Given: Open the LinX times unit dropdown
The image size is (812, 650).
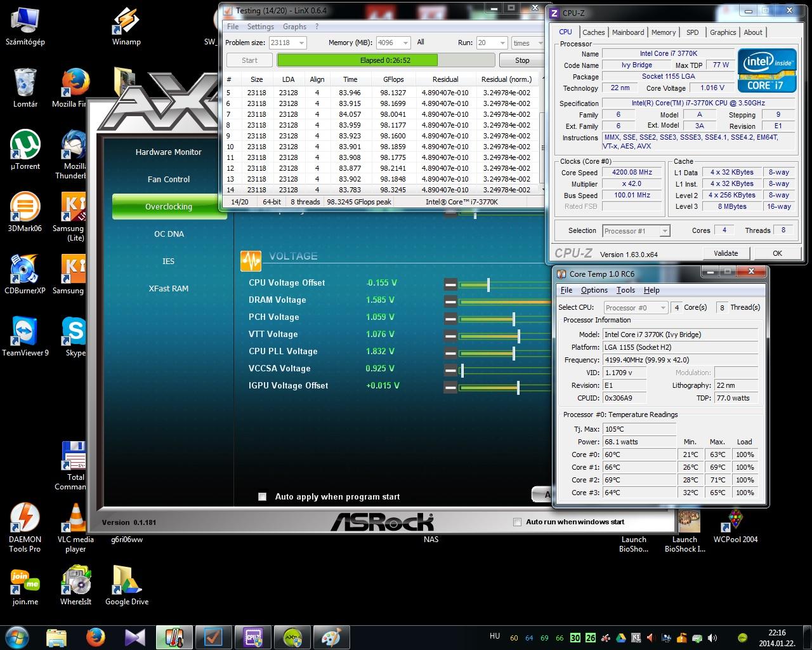Looking at the screenshot, I should [x=528, y=43].
